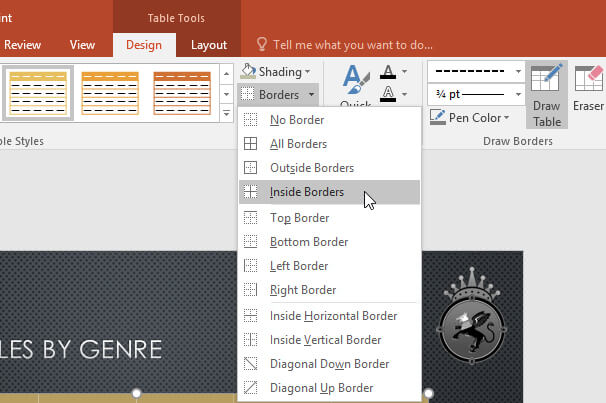
Task: Click the Pen Color pencil icon
Action: point(437,117)
